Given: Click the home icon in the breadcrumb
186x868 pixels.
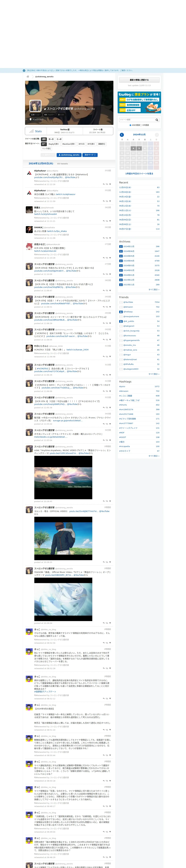Looking at the screenshot, I should point(28,77).
